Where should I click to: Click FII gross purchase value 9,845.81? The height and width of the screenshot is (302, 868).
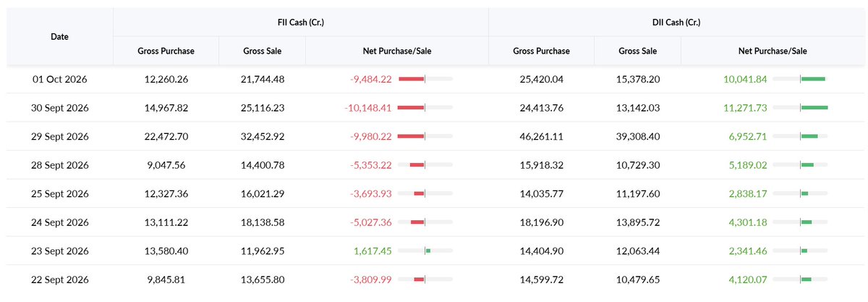166,280
